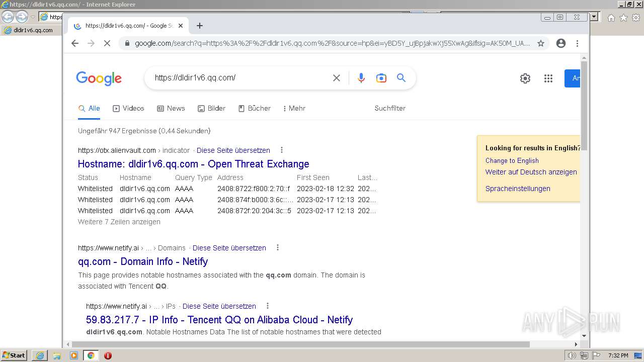Stop page loading in Chrome

click(107, 43)
